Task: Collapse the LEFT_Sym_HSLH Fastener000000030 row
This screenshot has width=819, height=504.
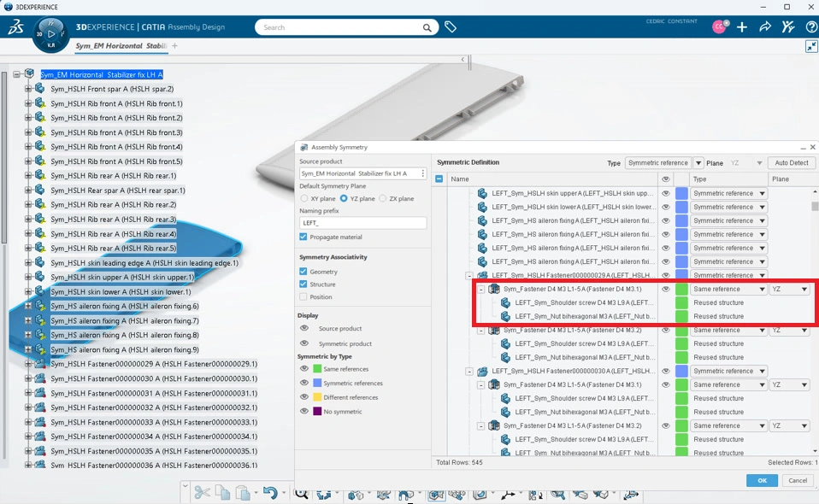Action: tap(469, 372)
